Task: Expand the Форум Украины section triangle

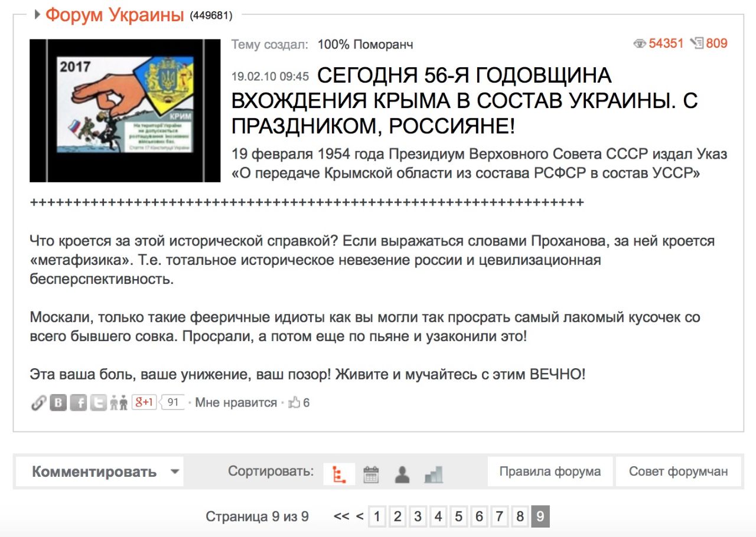Action: (x=37, y=15)
